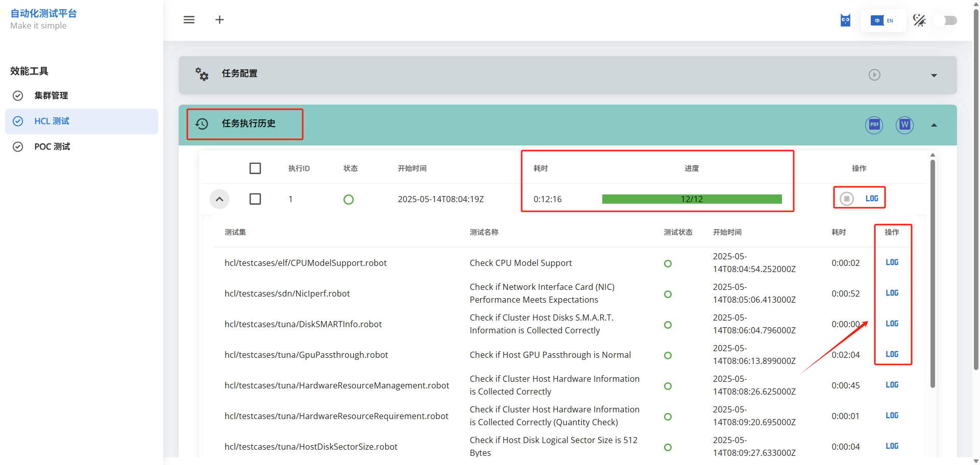980x465 pixels.
Task: Click the plus icon in top bar
Action: (219, 20)
